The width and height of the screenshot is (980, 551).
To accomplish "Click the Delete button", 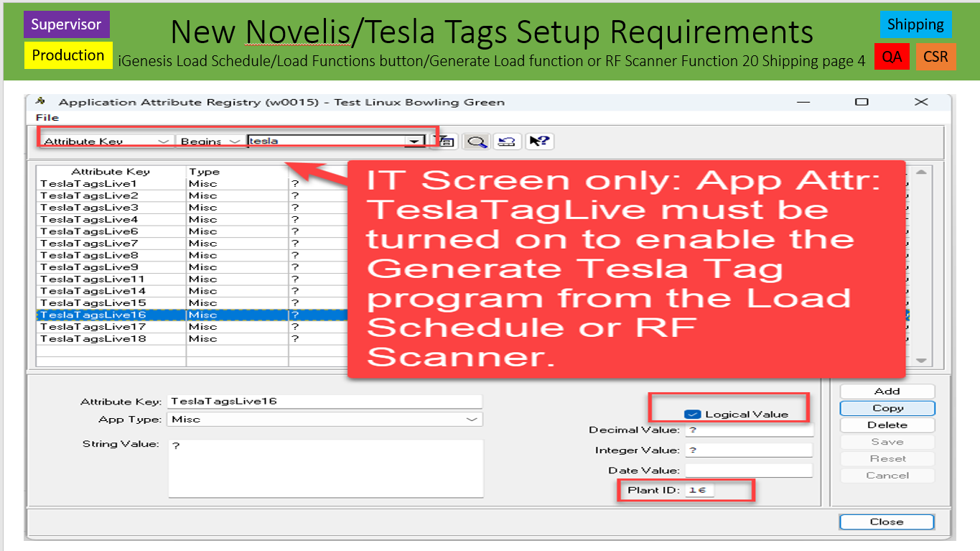I will coord(887,425).
